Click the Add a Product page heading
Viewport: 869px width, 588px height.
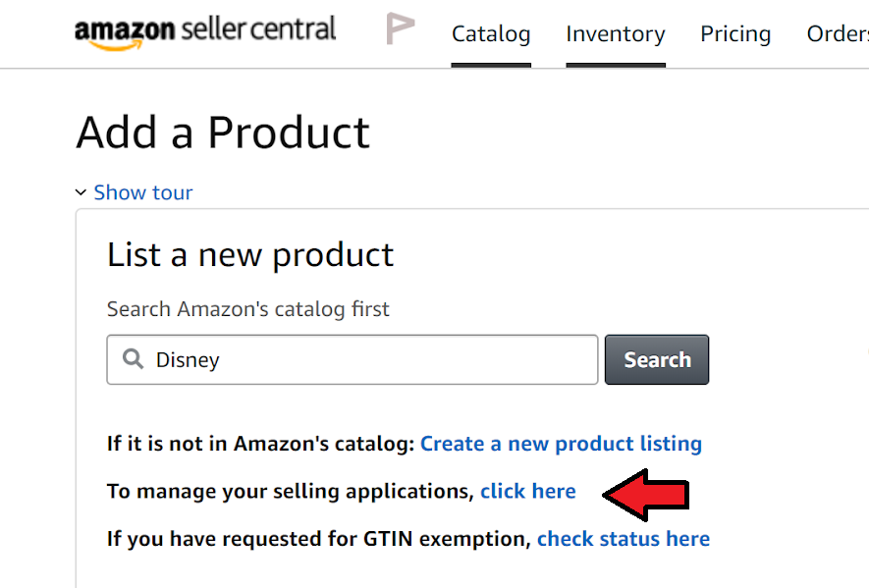coord(223,133)
